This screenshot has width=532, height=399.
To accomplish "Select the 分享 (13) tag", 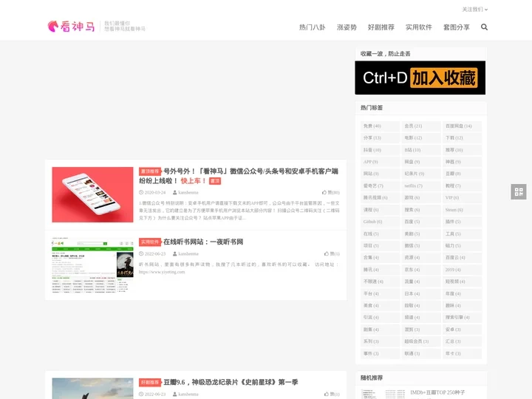I will [380, 137].
